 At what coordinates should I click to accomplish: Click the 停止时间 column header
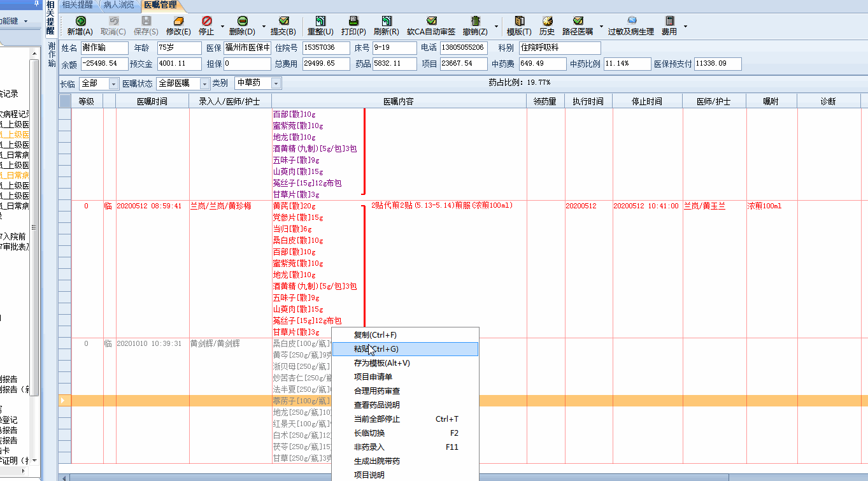[x=648, y=101]
